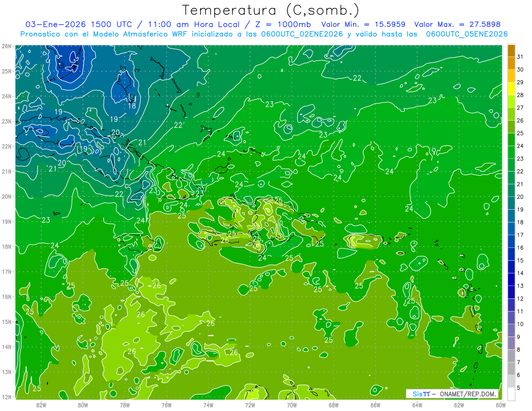
Task: Click the '23N' latitude axis label
Action: [x=7, y=121]
